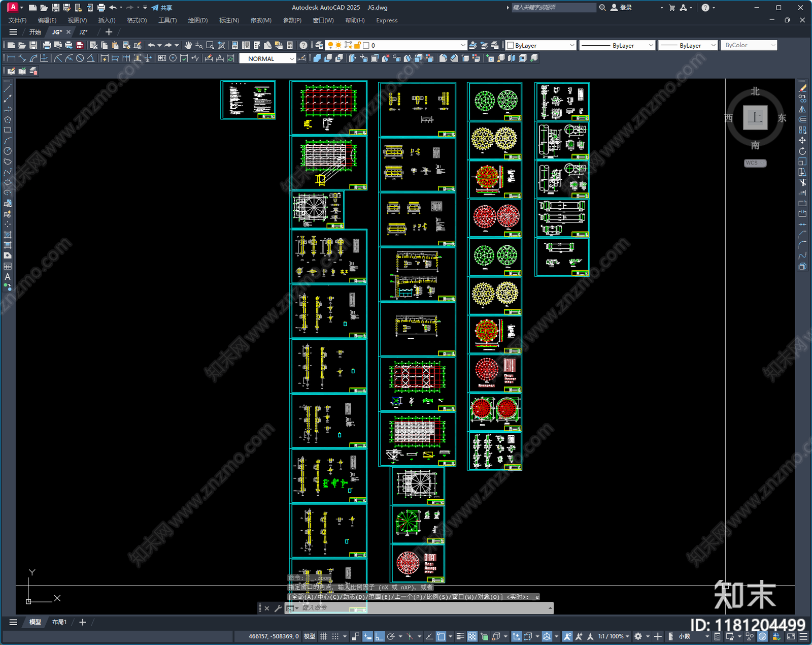The image size is (812, 645).
Task: Select the Diameter dimension tool
Action: coord(80,58)
